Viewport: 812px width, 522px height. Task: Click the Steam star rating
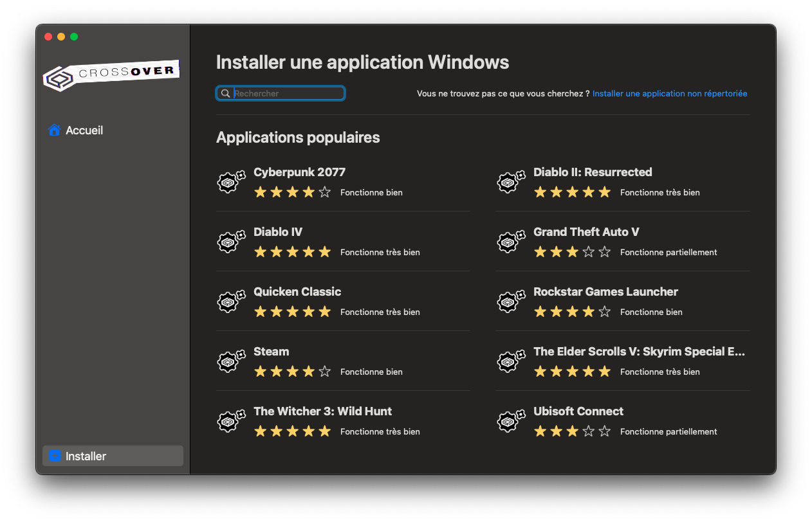tap(292, 372)
